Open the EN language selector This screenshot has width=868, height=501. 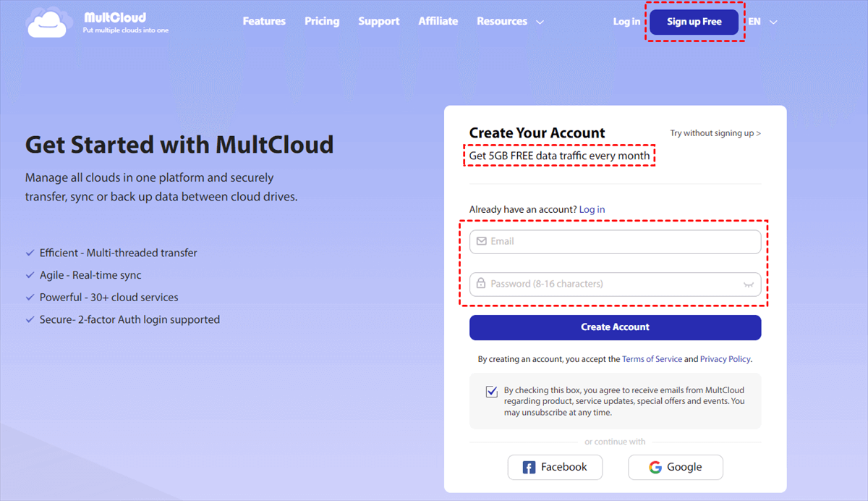pyautogui.click(x=763, y=22)
